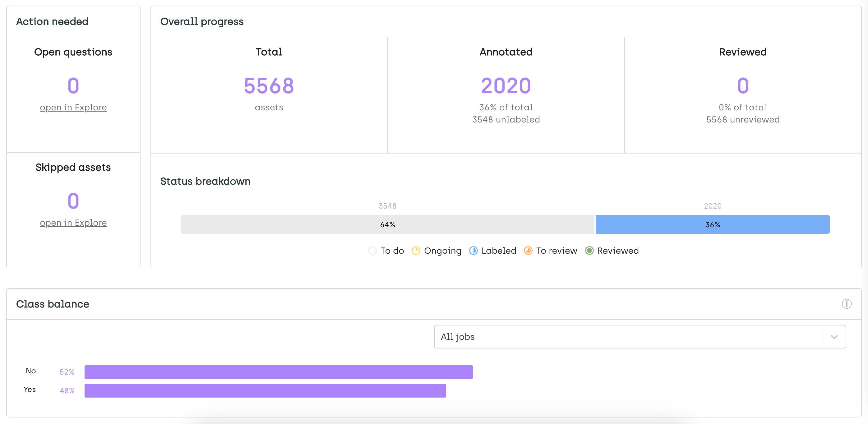Toggle the Ongoing legend text label
The width and height of the screenshot is (868, 424).
(442, 251)
